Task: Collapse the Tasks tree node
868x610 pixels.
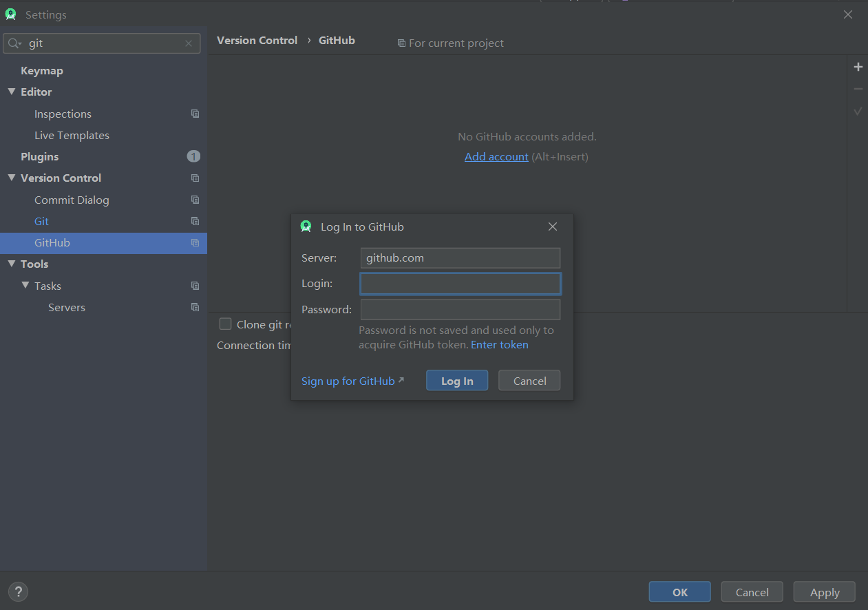Action: [25, 286]
